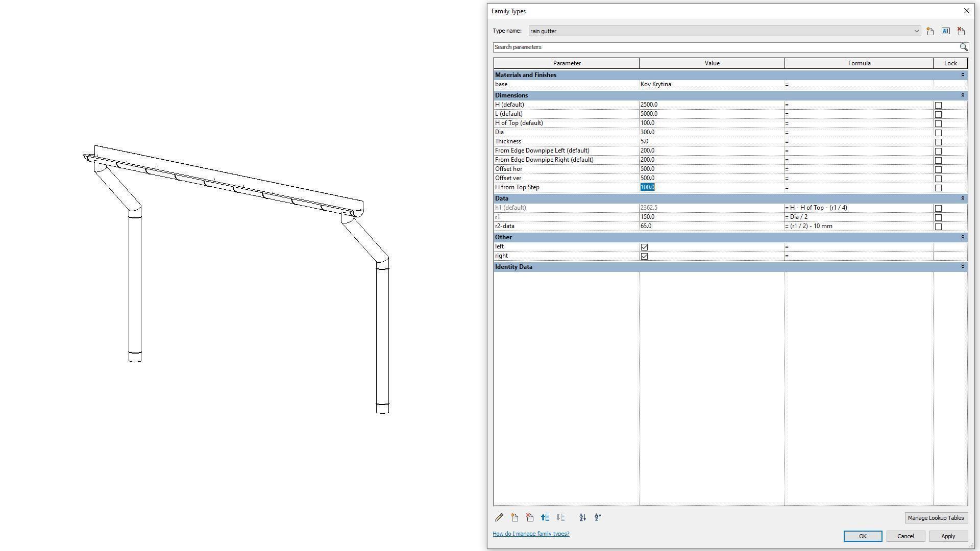Uncheck the 'left' parameter checkbox

(644, 247)
